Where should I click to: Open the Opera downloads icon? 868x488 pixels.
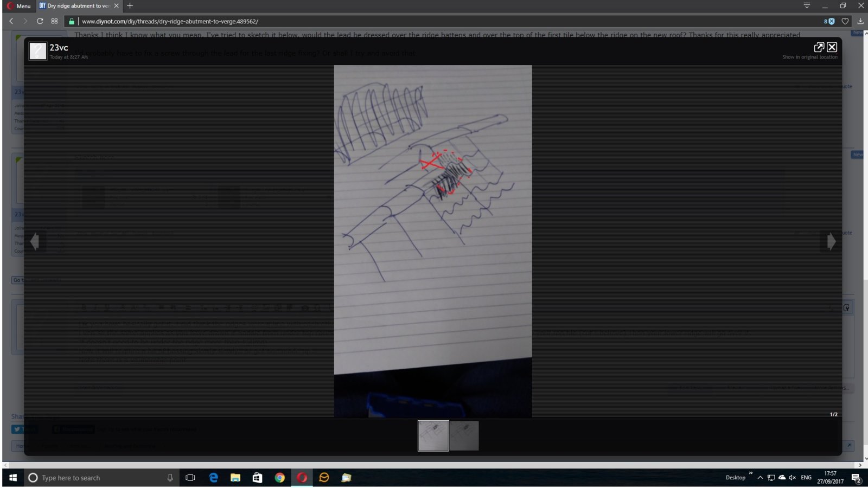coord(860,21)
